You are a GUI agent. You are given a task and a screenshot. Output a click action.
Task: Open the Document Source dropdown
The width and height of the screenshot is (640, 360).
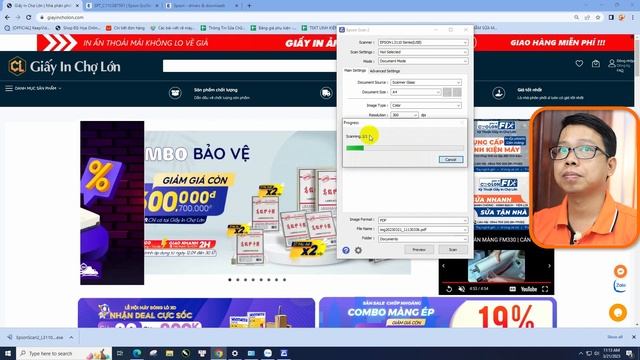[426, 82]
